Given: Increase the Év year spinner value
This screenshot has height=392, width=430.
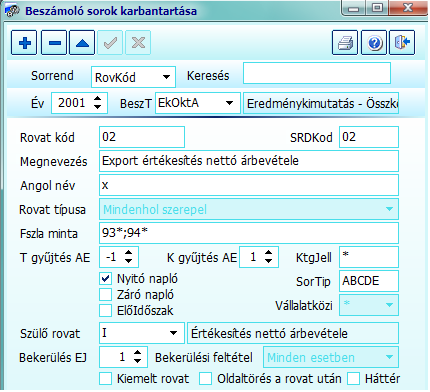Looking at the screenshot, I should [97, 99].
